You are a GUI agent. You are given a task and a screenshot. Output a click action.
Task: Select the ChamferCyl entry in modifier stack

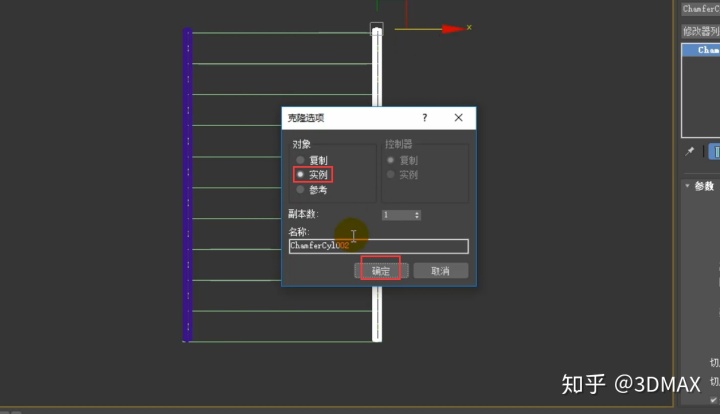(701, 50)
